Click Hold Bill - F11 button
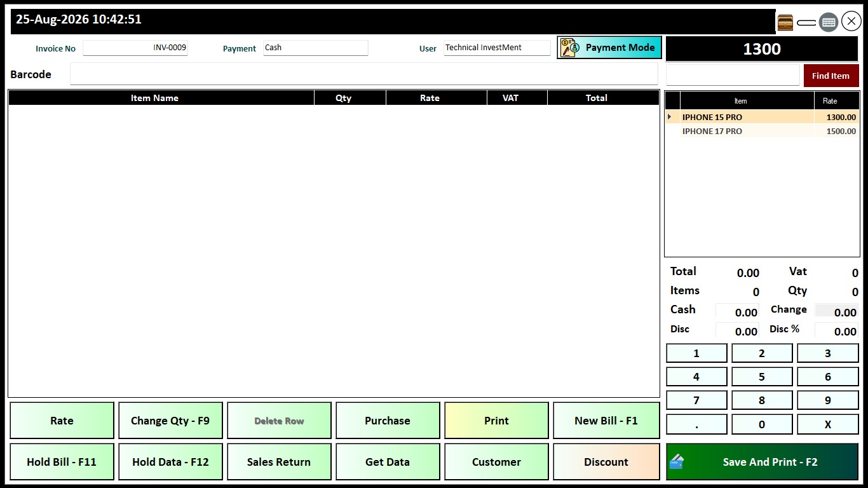Screen dimensions: 868x488 pos(62,462)
